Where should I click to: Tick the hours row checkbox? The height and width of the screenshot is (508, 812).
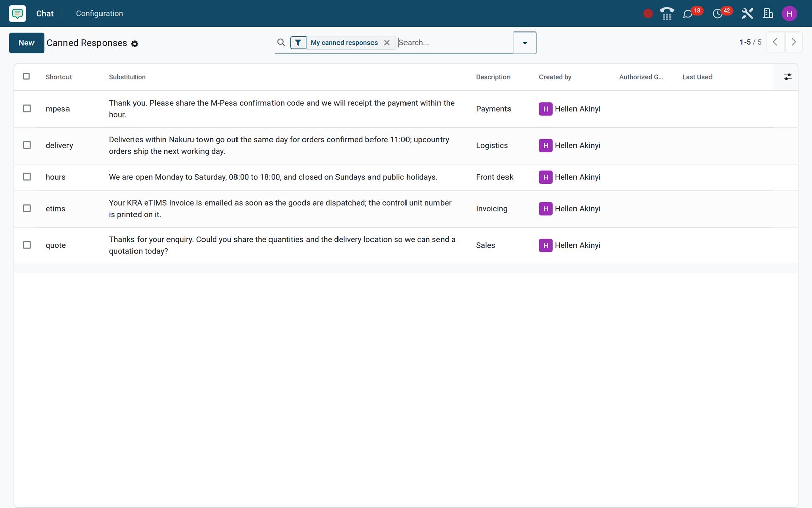(27, 177)
